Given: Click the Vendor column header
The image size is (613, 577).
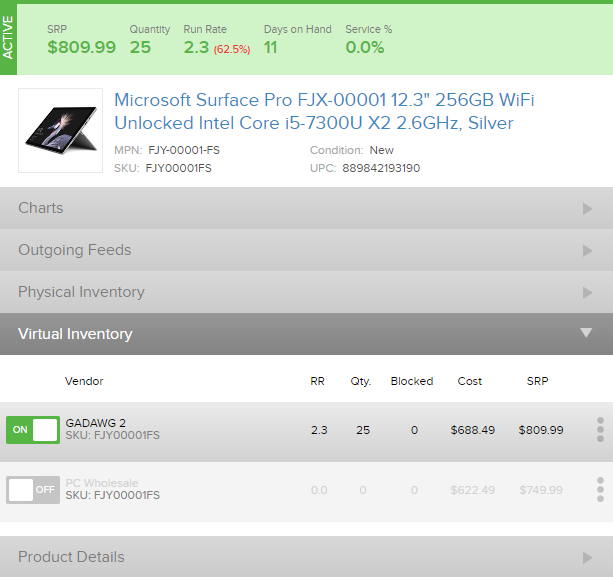Looking at the screenshot, I should pyautogui.click(x=84, y=381).
